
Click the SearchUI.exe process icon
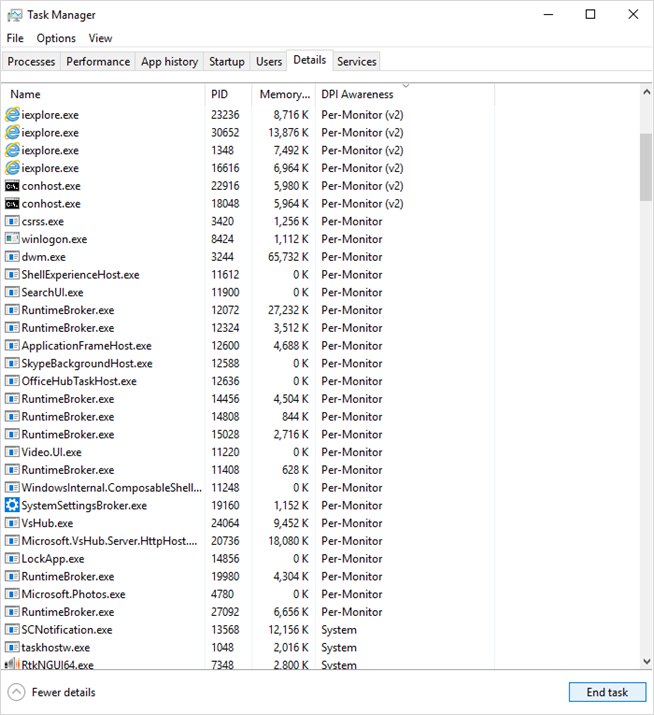12,292
